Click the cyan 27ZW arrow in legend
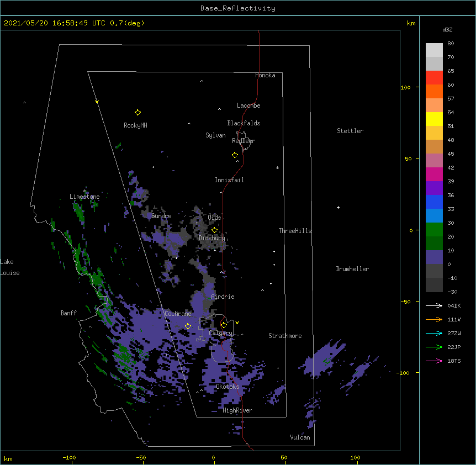 pyautogui.click(x=434, y=333)
